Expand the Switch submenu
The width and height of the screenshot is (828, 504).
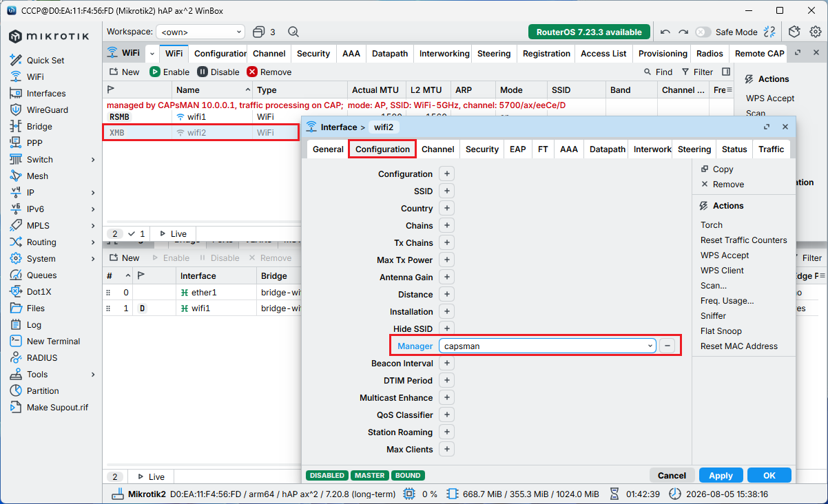[x=93, y=159]
